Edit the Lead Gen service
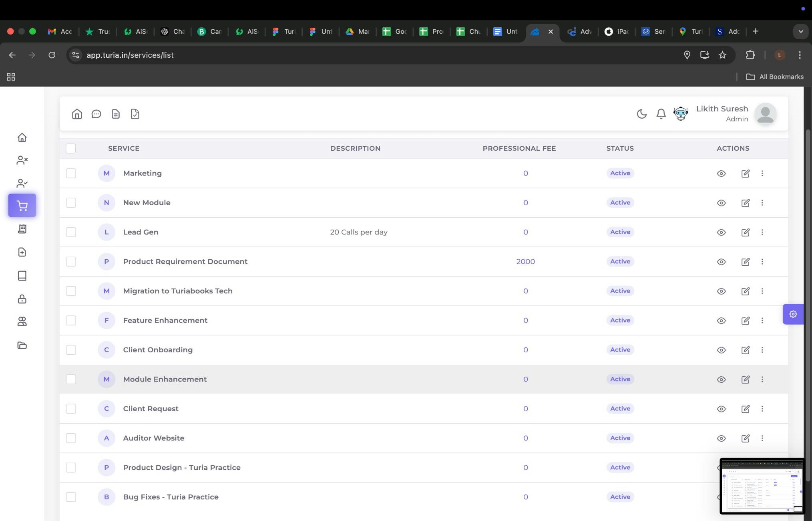812x521 pixels. click(745, 232)
